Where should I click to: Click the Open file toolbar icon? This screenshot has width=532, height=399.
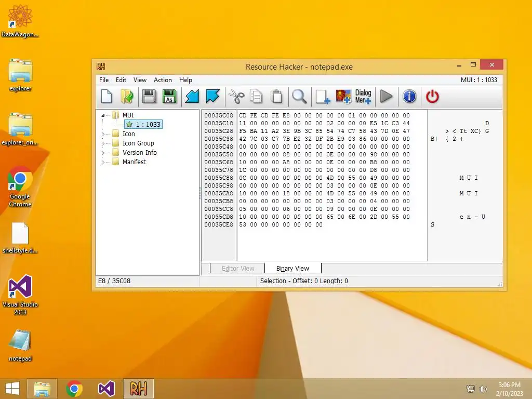127,96
